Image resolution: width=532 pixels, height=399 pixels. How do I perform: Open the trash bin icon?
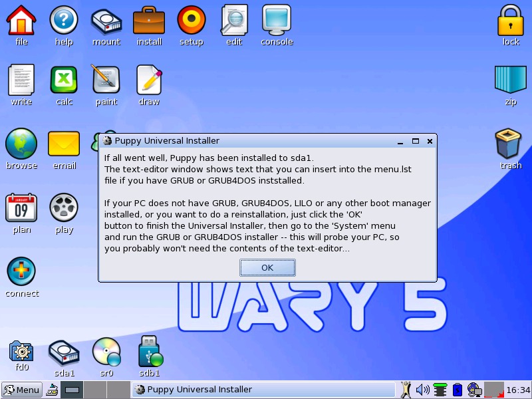[x=511, y=144]
